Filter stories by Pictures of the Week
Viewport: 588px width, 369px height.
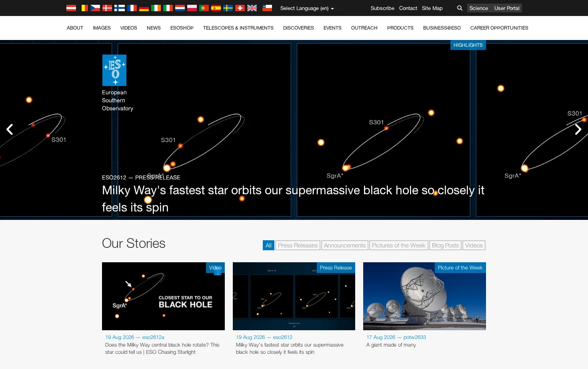pyautogui.click(x=399, y=245)
